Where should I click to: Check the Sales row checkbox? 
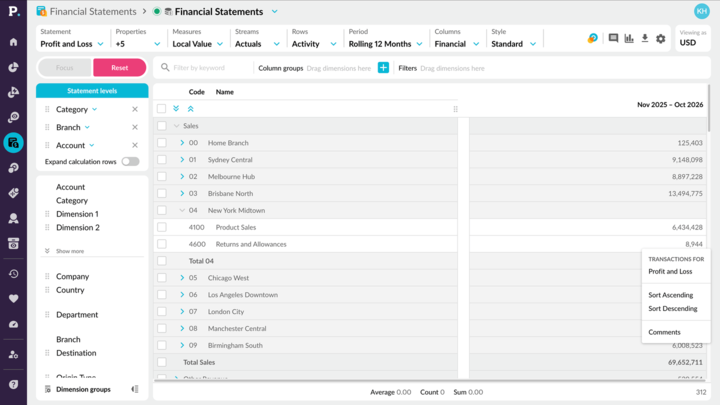162,126
